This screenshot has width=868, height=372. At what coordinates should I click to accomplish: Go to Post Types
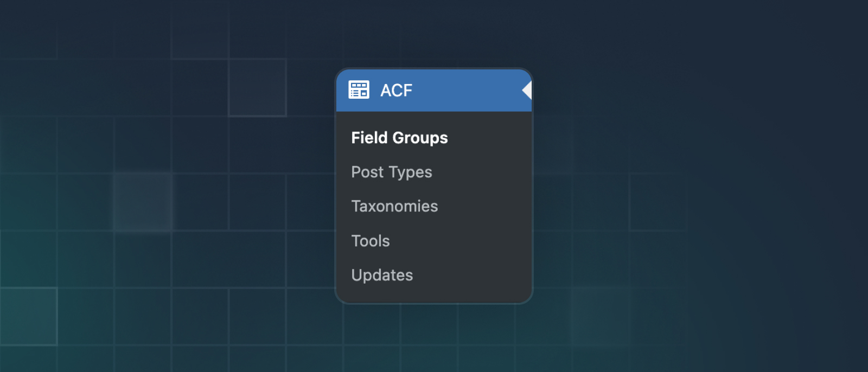[x=392, y=172]
